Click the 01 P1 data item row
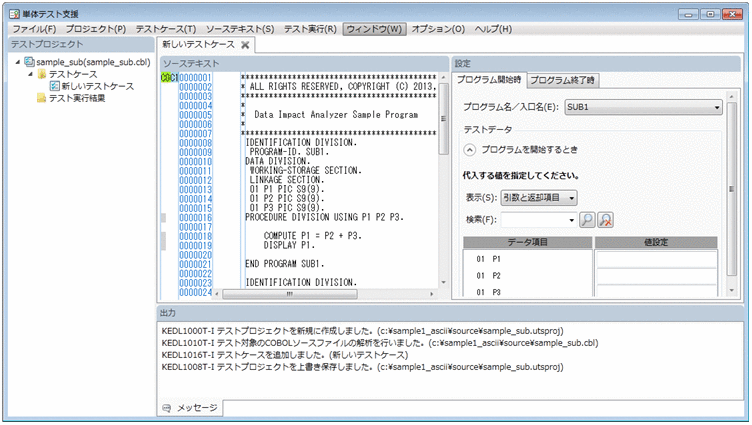Screen dimensions: 752x425 point(528,259)
